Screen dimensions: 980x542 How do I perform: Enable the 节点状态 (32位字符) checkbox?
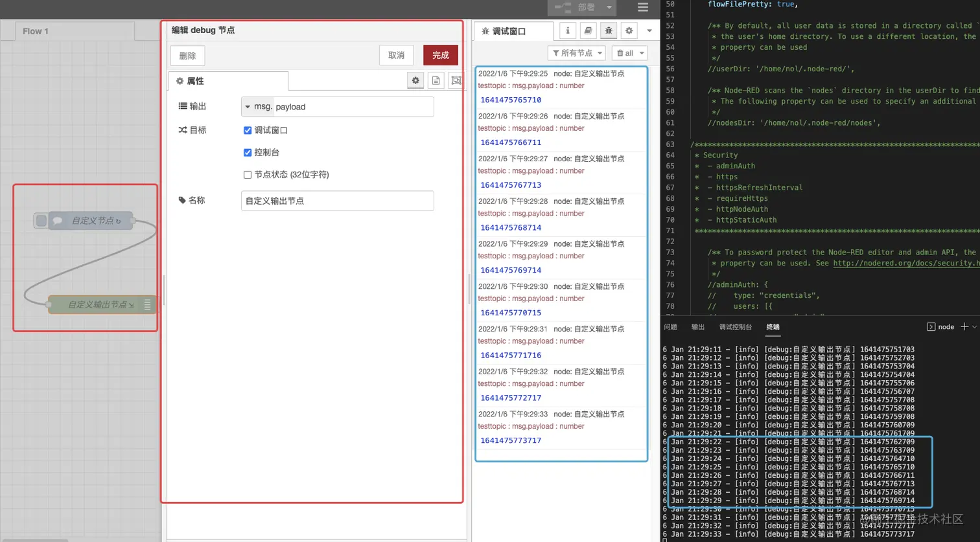coord(248,174)
